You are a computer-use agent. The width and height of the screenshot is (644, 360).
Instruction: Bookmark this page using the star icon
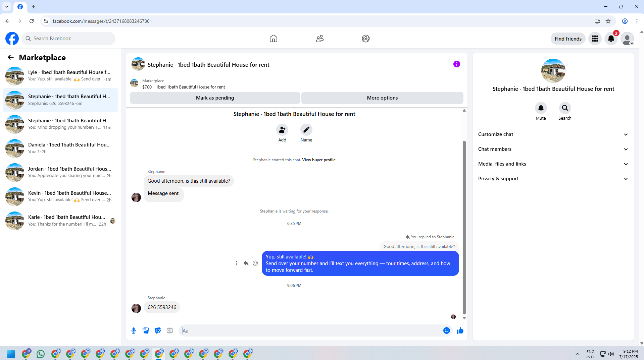pyautogui.click(x=608, y=21)
